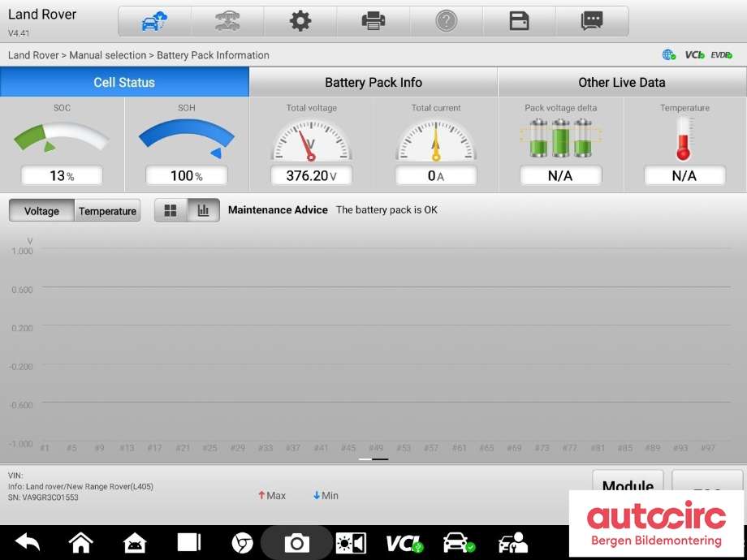
Task: Click the cloud vehicle scan icon
Action: (154, 21)
